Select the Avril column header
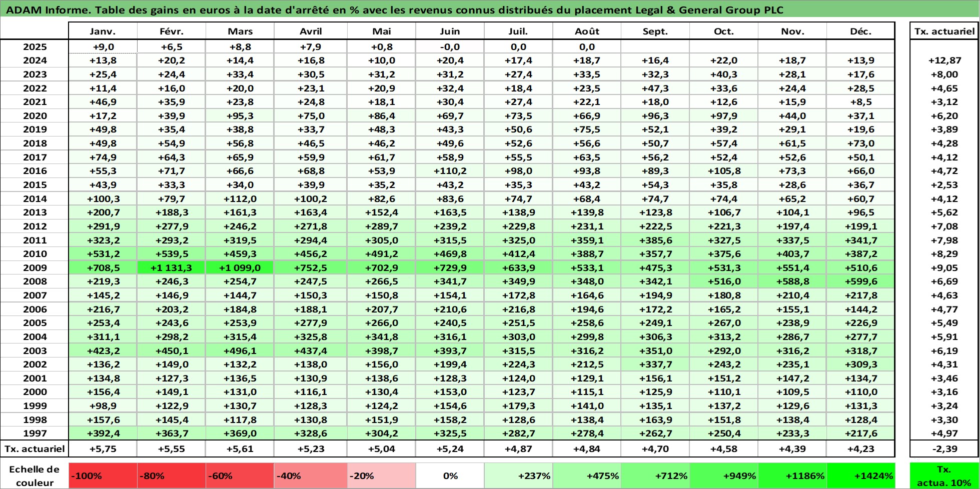The height and width of the screenshot is (489, 980). click(311, 31)
